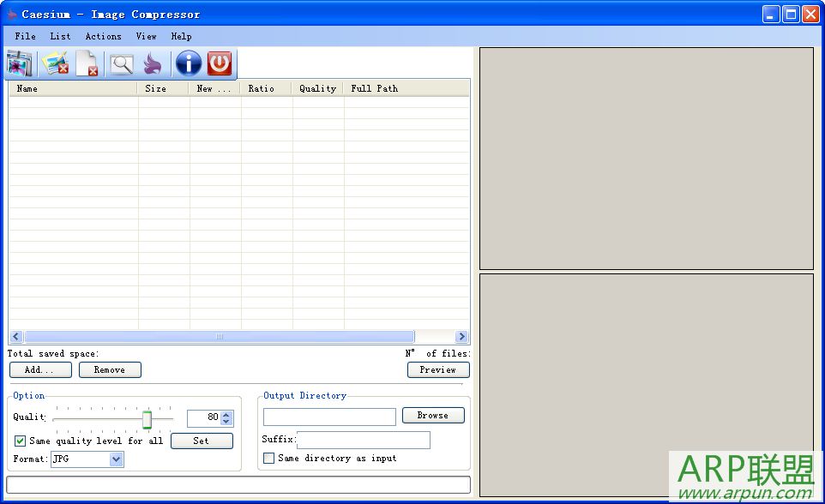Click the quality value 80 field
The image size is (825, 504).
coord(204,418)
